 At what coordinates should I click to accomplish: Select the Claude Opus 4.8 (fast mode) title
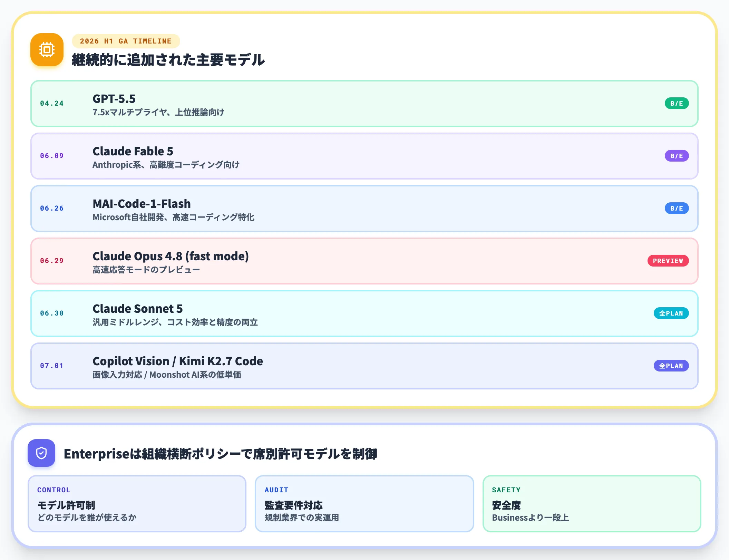pyautogui.click(x=171, y=256)
